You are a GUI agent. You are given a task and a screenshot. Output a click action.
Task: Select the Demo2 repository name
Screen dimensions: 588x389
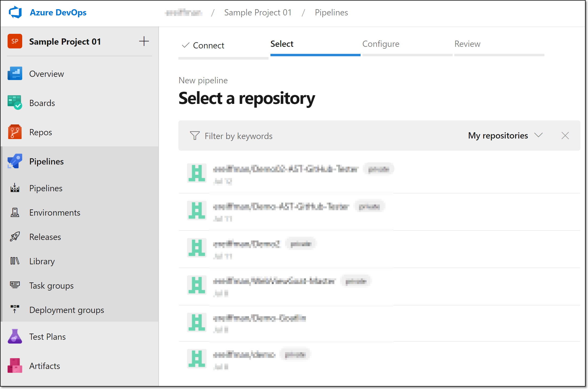tap(247, 244)
